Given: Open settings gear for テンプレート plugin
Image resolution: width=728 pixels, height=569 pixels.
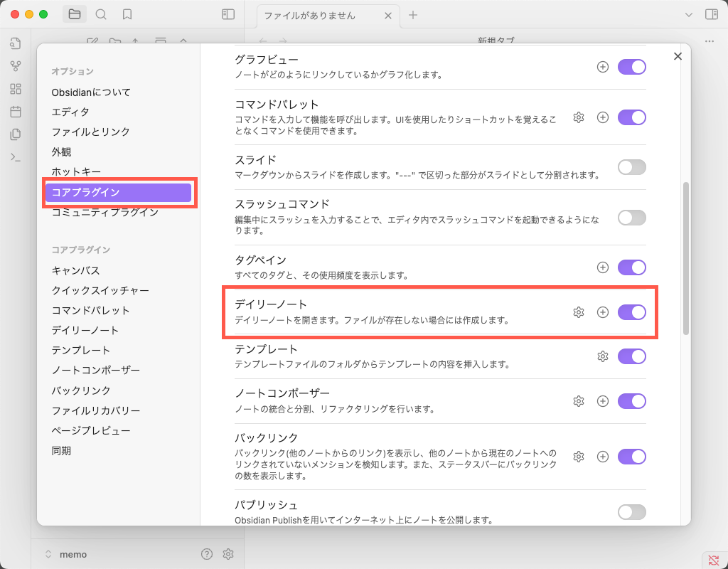Looking at the screenshot, I should pos(603,356).
